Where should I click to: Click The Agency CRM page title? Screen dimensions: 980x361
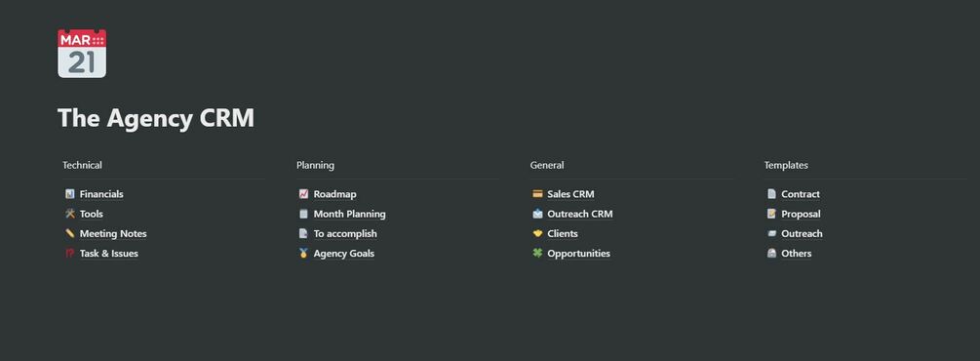(156, 118)
